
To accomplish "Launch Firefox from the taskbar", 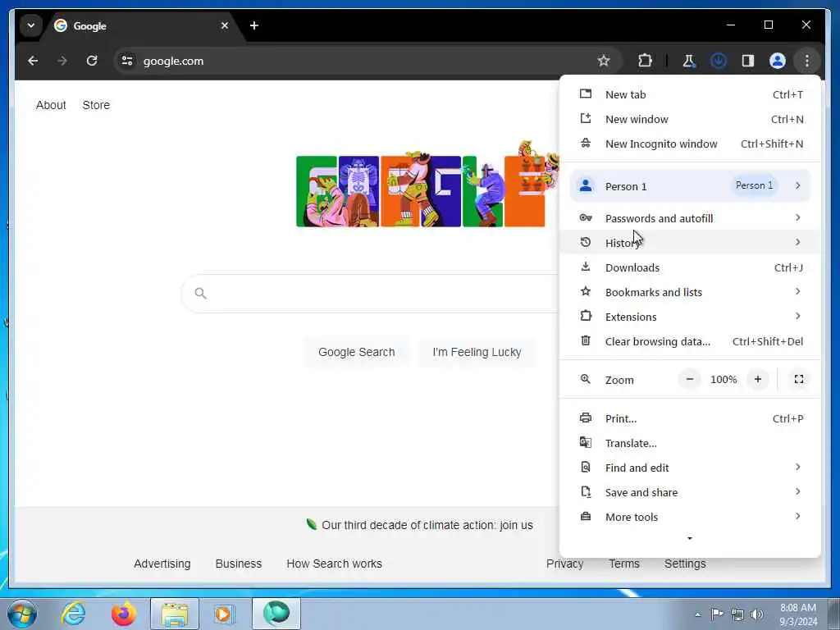I will click(124, 614).
